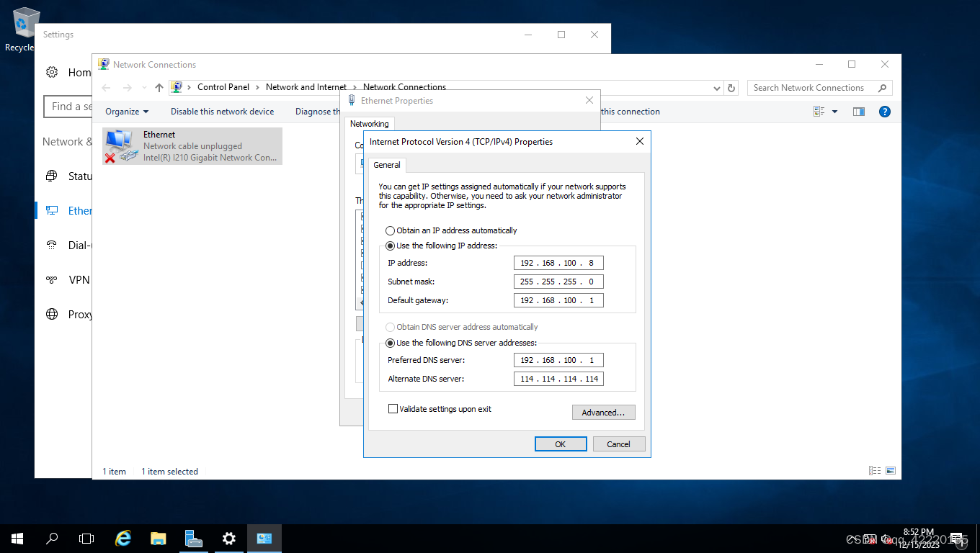Confirm IPv4 settings with OK
Viewport: 980px width, 553px height.
[x=561, y=444]
